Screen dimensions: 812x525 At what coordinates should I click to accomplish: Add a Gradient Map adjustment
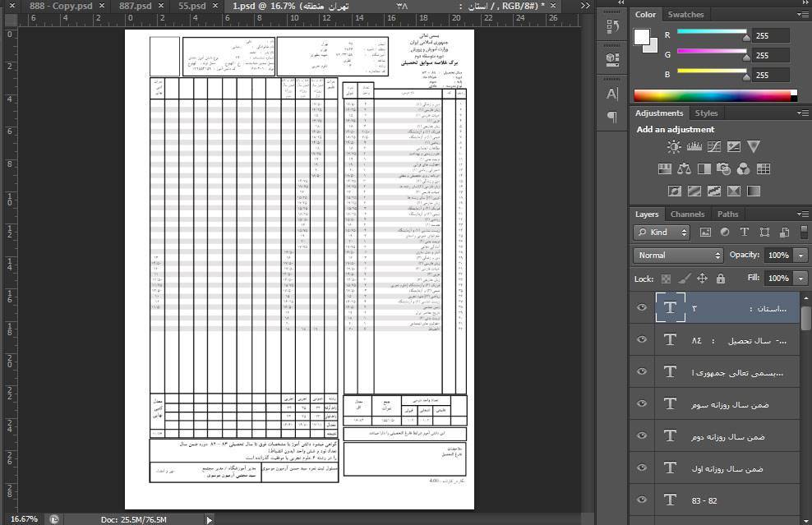pyautogui.click(x=754, y=191)
